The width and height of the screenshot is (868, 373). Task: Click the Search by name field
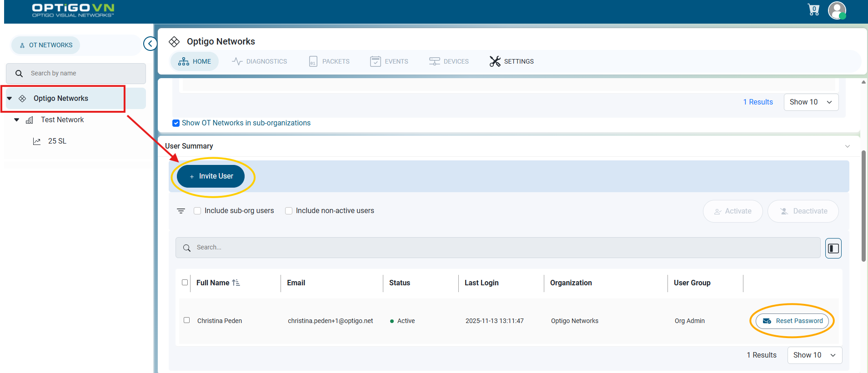(76, 74)
